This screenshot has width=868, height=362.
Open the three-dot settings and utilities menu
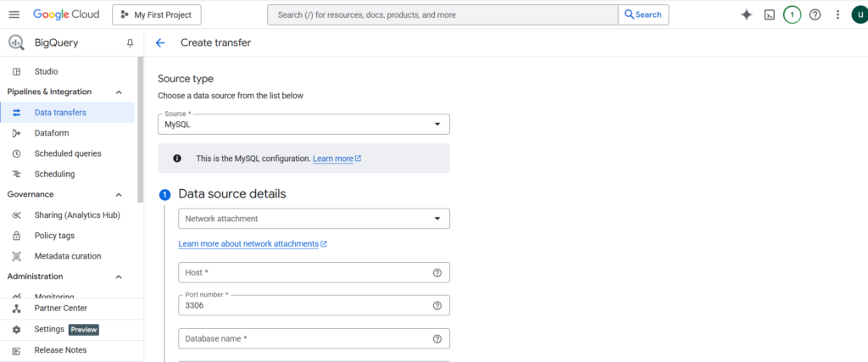click(837, 15)
